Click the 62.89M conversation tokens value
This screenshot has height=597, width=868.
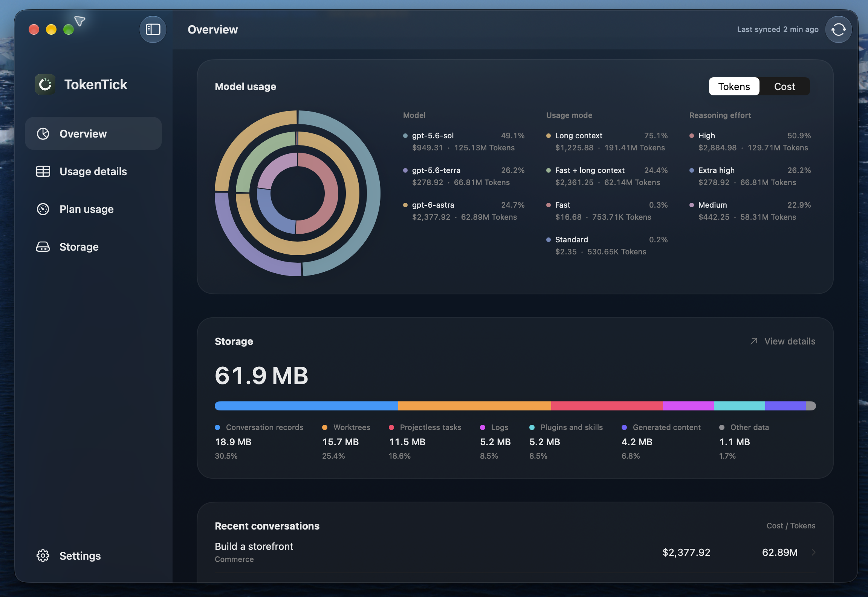(780, 553)
